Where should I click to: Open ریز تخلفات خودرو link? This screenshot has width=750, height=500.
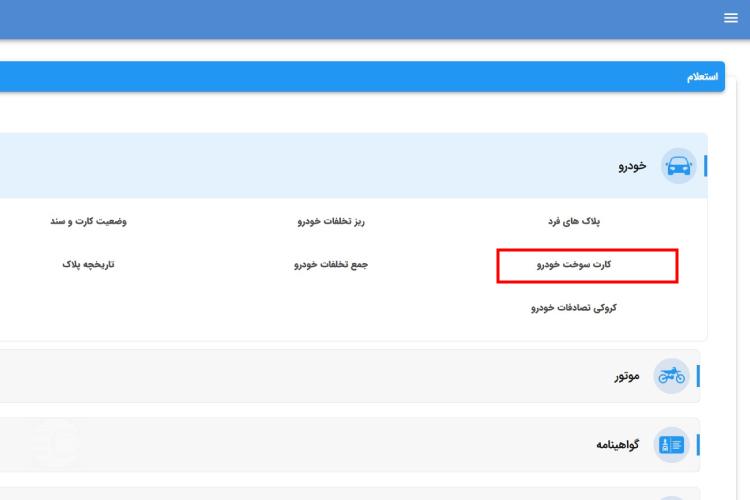[x=331, y=221]
